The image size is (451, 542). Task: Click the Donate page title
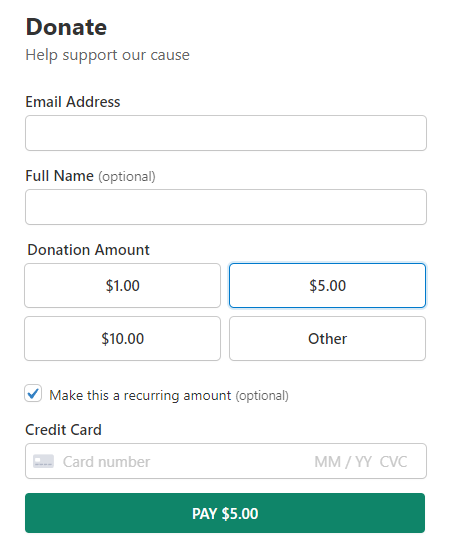click(x=66, y=27)
